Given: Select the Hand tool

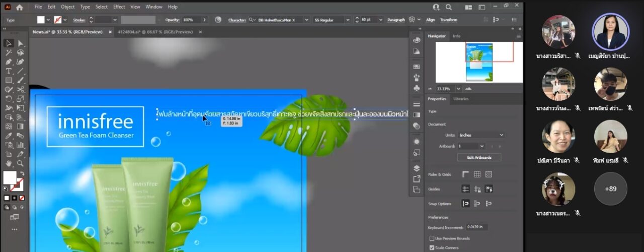Looking at the screenshot, I should [9, 163].
